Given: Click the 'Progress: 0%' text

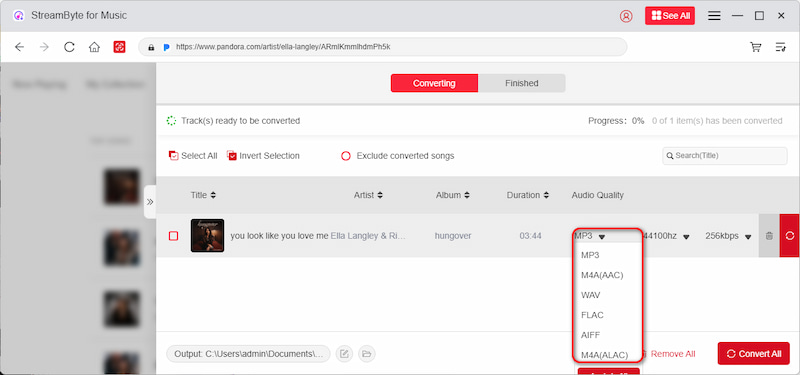Looking at the screenshot, I should (x=616, y=121).
